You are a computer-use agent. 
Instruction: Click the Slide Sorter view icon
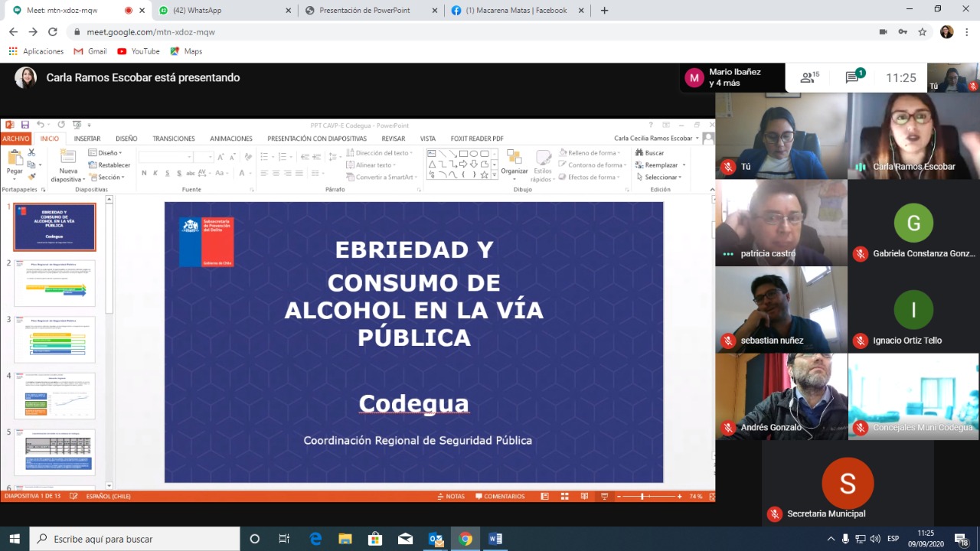coord(565,497)
